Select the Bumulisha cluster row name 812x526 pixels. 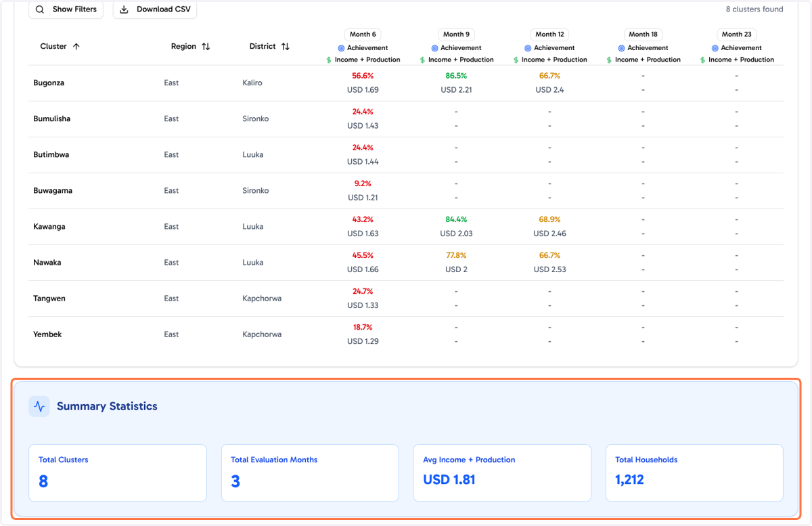click(52, 118)
